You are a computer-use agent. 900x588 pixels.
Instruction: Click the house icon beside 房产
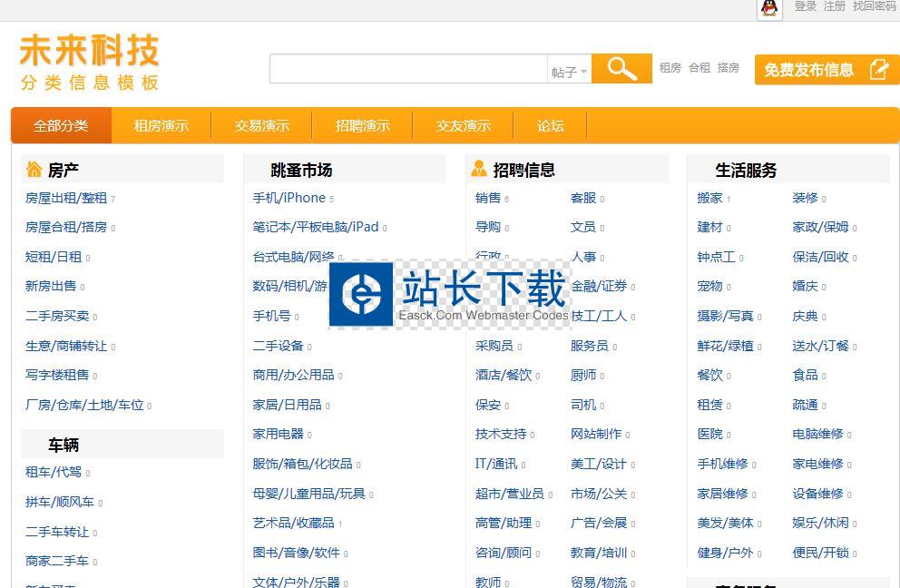[x=34, y=170]
